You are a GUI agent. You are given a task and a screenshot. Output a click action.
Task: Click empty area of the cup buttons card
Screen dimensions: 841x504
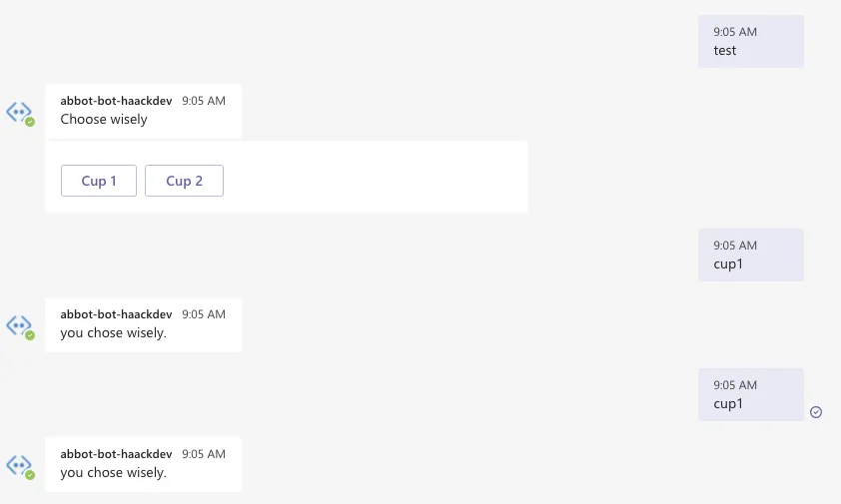click(x=380, y=180)
